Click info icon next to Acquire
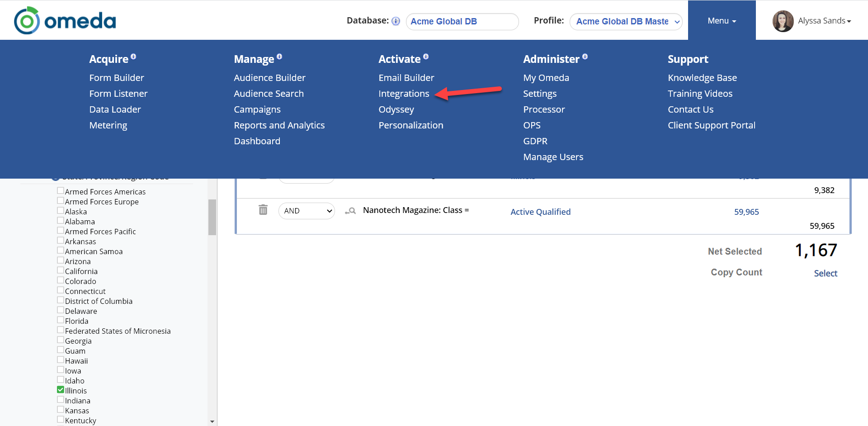Image resolution: width=868 pixels, height=426 pixels. (133, 57)
